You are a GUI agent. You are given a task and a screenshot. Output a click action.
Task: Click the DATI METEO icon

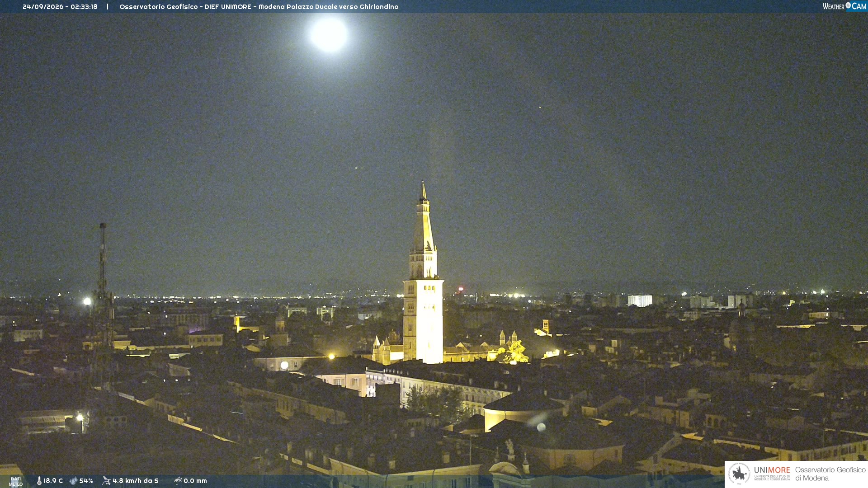tap(16, 481)
